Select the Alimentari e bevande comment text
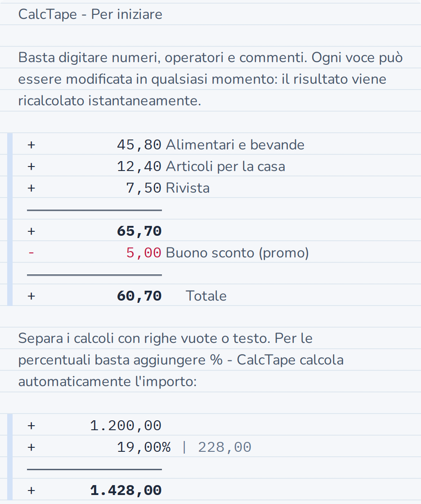The width and height of the screenshot is (421, 504). pos(235,144)
